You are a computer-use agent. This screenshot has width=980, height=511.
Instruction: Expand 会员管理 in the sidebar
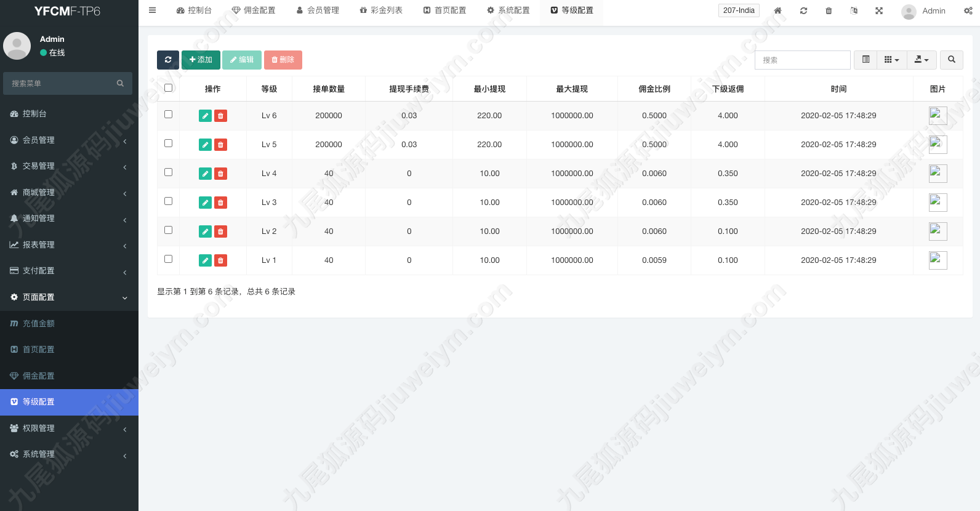(x=69, y=140)
